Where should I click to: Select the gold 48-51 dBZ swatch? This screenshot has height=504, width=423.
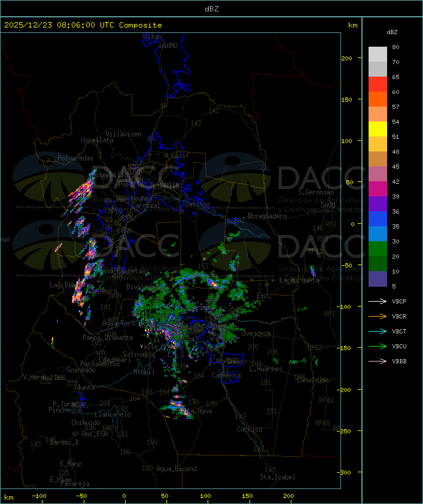pyautogui.click(x=378, y=144)
